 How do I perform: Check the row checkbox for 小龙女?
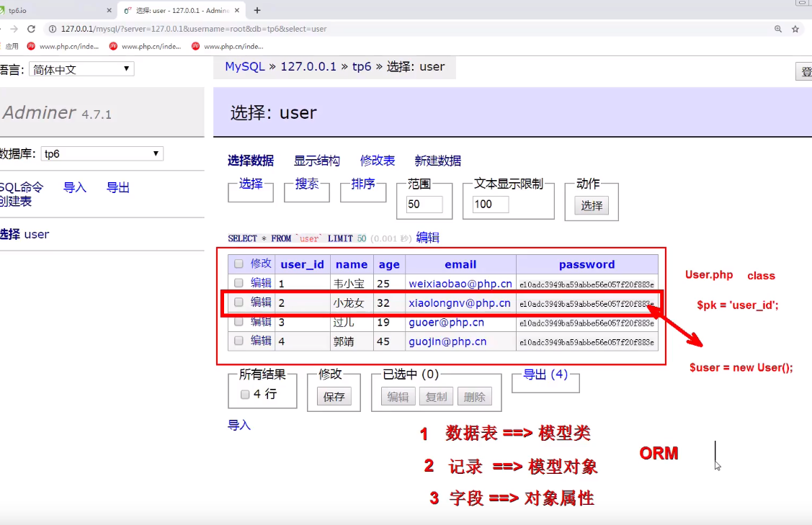238,302
